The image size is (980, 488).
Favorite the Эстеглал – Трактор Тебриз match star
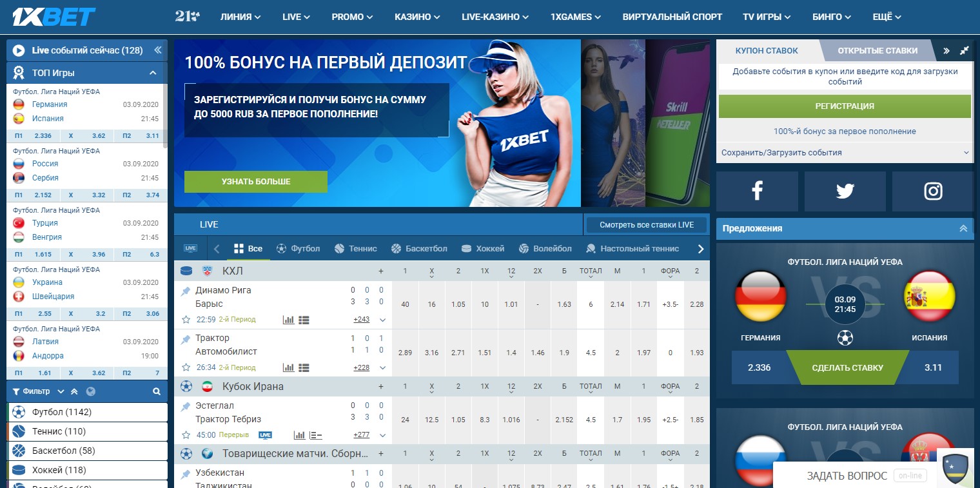tap(186, 435)
